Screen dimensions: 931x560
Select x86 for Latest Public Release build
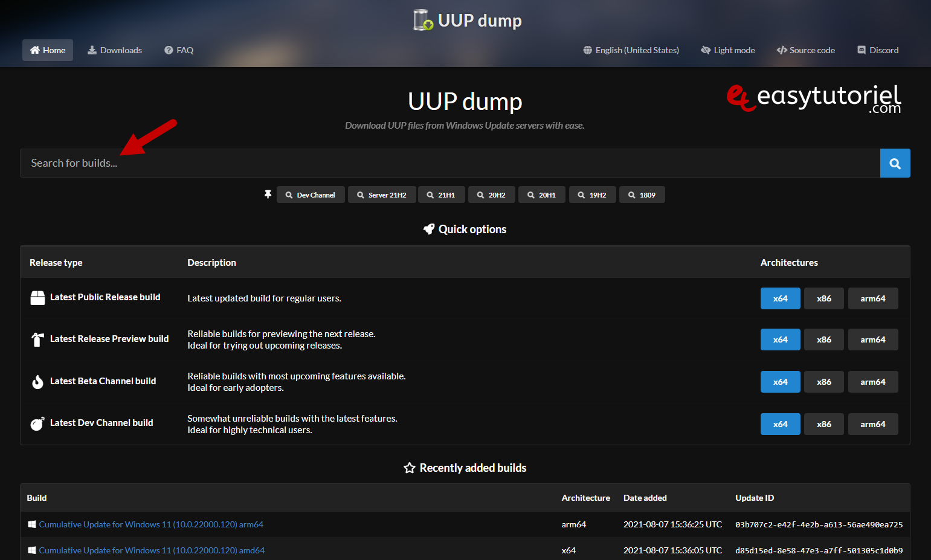(x=824, y=298)
